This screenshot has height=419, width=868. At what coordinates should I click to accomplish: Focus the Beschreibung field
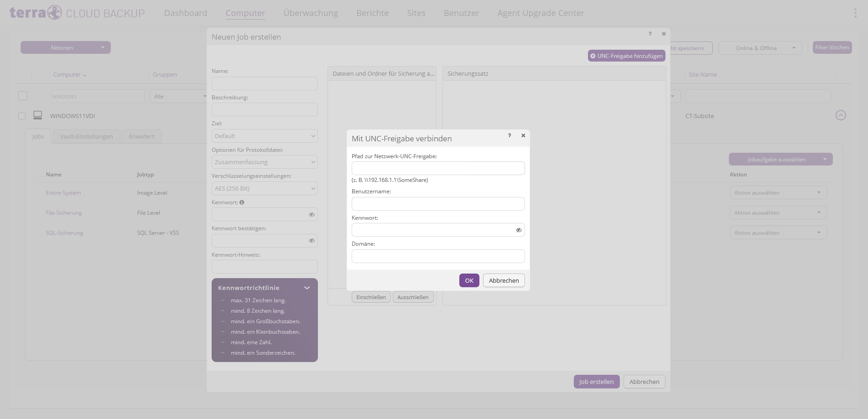click(x=265, y=109)
